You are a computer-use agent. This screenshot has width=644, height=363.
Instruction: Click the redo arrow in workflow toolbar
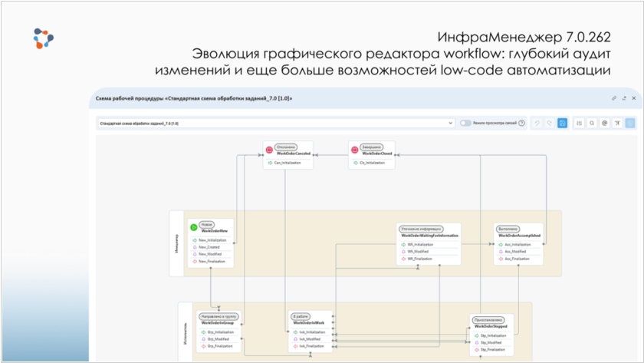tap(549, 123)
